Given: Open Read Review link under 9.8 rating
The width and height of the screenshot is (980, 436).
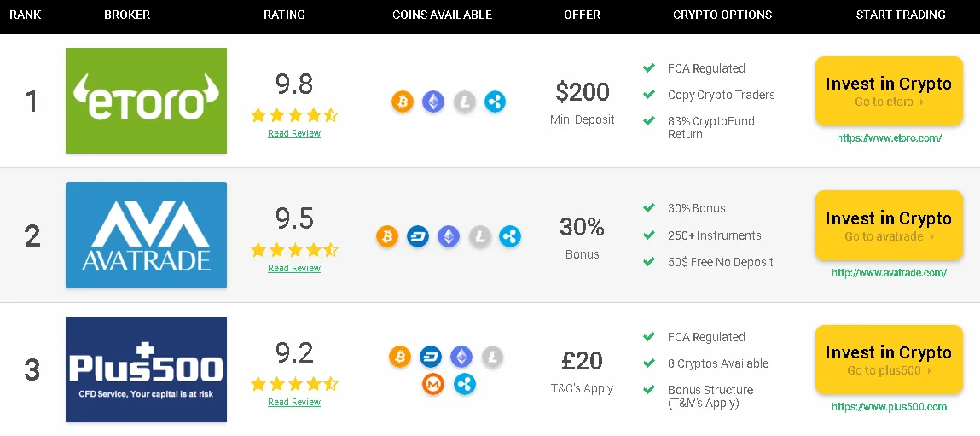Looking at the screenshot, I should coord(294,133).
